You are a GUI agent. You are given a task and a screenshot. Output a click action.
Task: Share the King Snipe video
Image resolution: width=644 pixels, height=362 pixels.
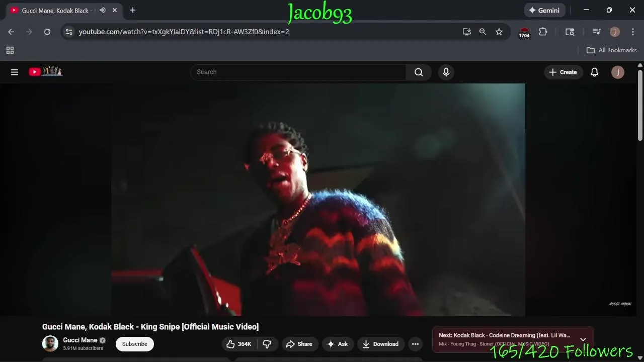click(299, 344)
